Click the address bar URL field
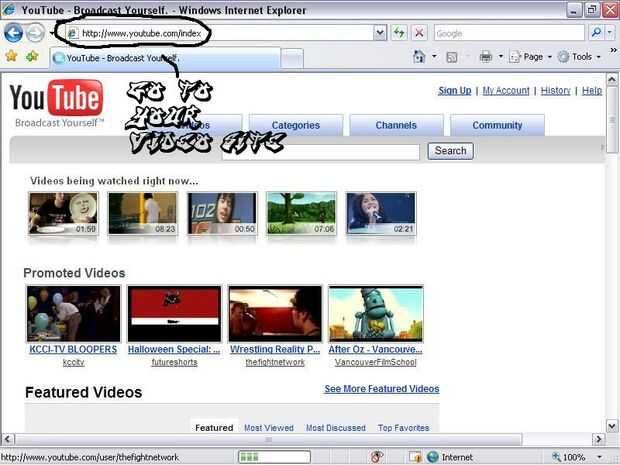620x465 pixels. coord(221,33)
